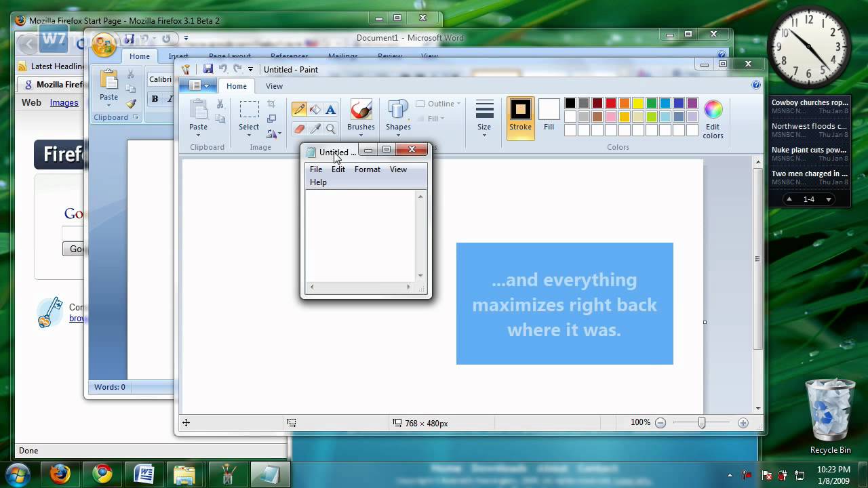Click the Select rectangle icon in Paint

coord(249,110)
